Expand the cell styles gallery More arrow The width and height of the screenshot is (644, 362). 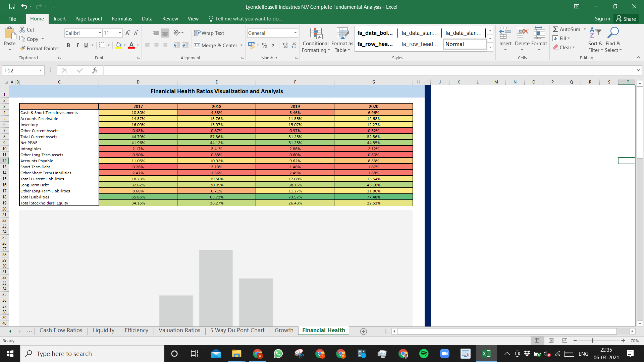click(x=490, y=47)
